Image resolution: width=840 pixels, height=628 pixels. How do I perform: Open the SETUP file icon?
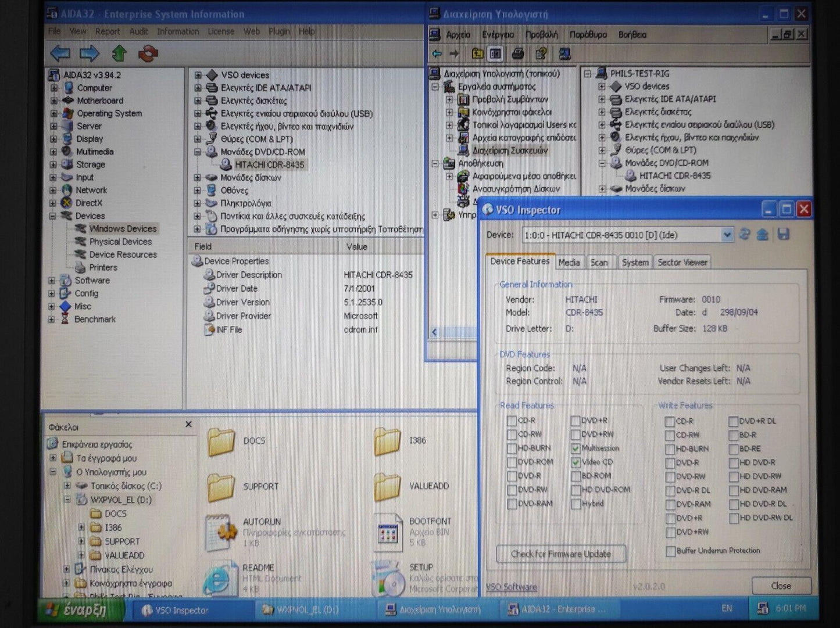388,579
